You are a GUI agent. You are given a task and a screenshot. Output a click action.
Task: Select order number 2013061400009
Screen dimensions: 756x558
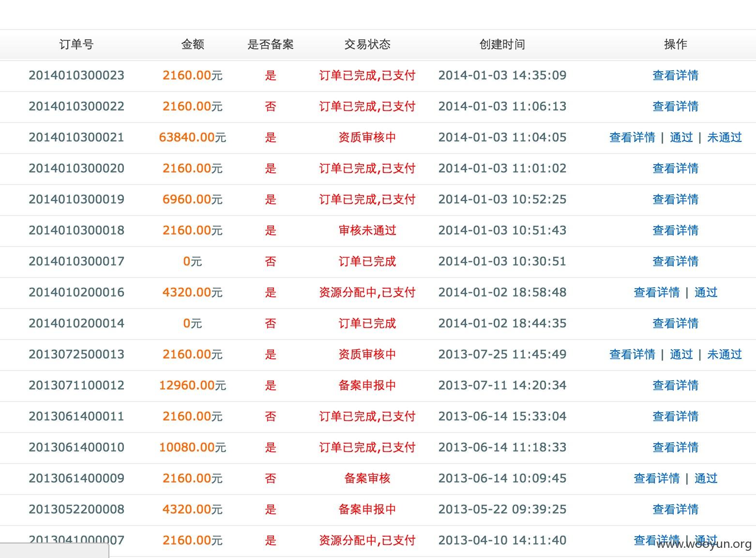click(76, 479)
